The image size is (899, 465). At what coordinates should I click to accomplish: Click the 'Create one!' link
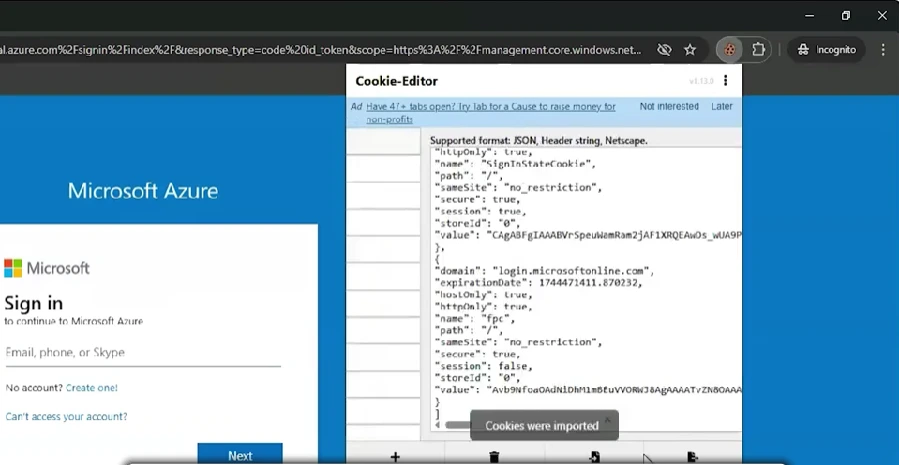[x=92, y=388]
